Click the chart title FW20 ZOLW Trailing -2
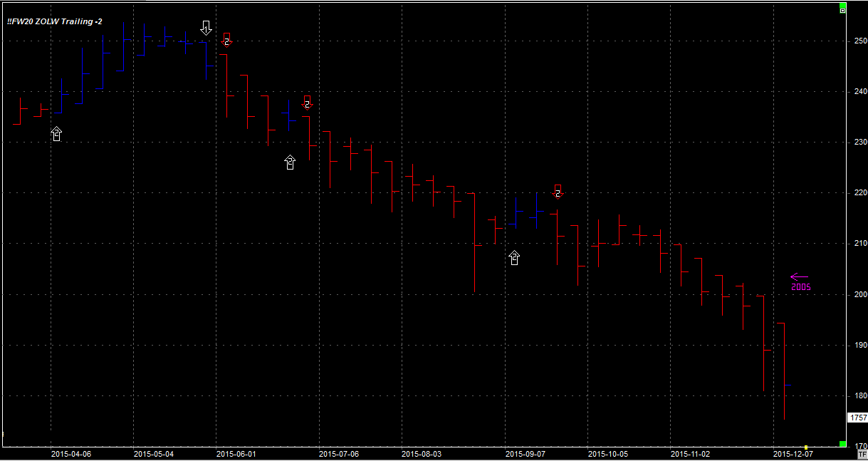The image size is (868, 461). coord(55,21)
